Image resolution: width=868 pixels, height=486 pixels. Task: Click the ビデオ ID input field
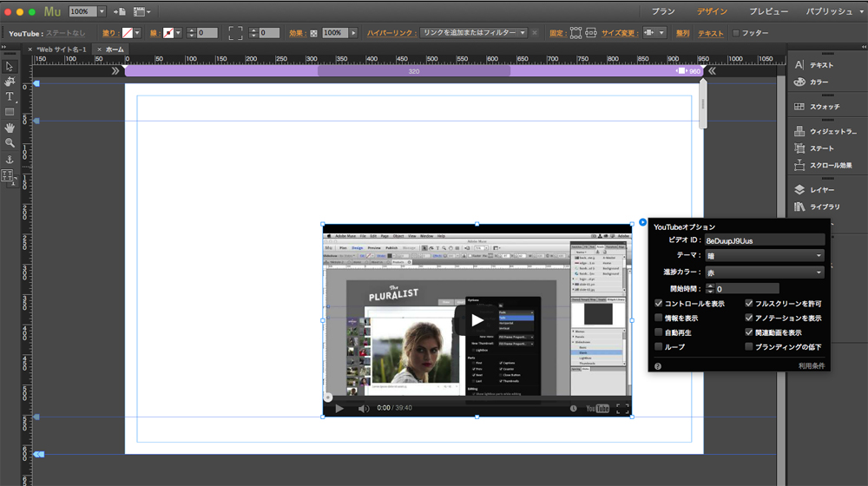[x=764, y=240]
